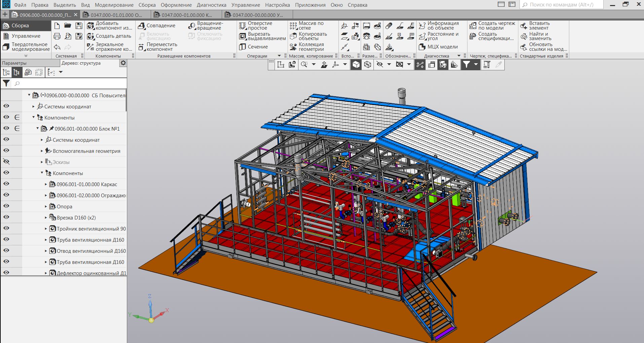Click Отверстие простое hole tool

(256, 26)
